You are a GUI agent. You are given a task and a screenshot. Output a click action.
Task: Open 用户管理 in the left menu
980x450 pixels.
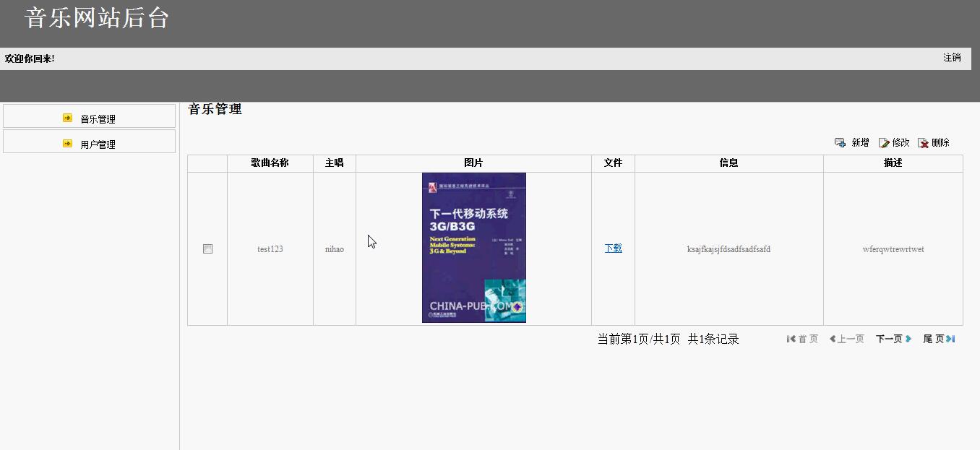coord(89,142)
